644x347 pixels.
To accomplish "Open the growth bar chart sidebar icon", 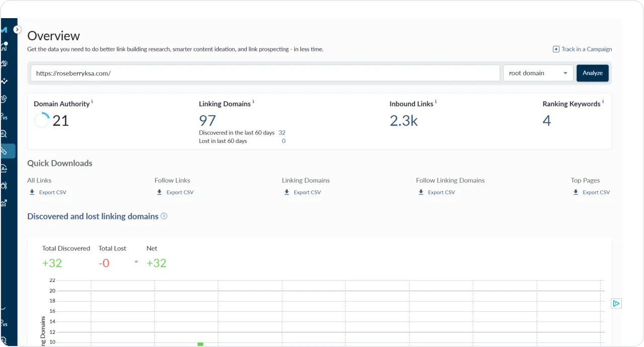I will point(4,203).
